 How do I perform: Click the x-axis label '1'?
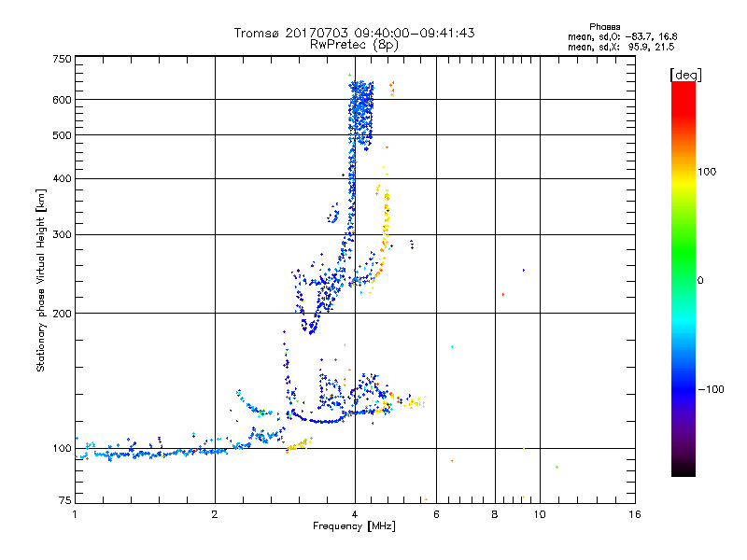click(75, 514)
